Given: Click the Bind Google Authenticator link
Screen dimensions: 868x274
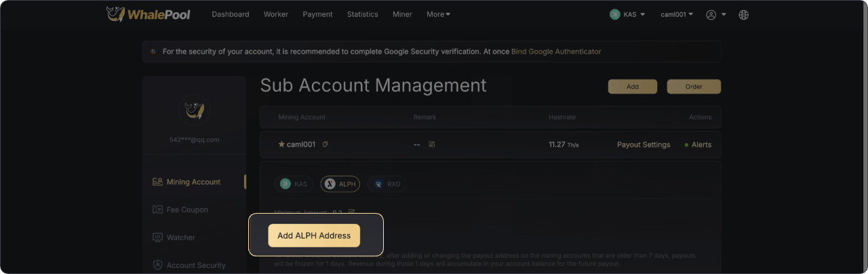Looking at the screenshot, I should 556,52.
